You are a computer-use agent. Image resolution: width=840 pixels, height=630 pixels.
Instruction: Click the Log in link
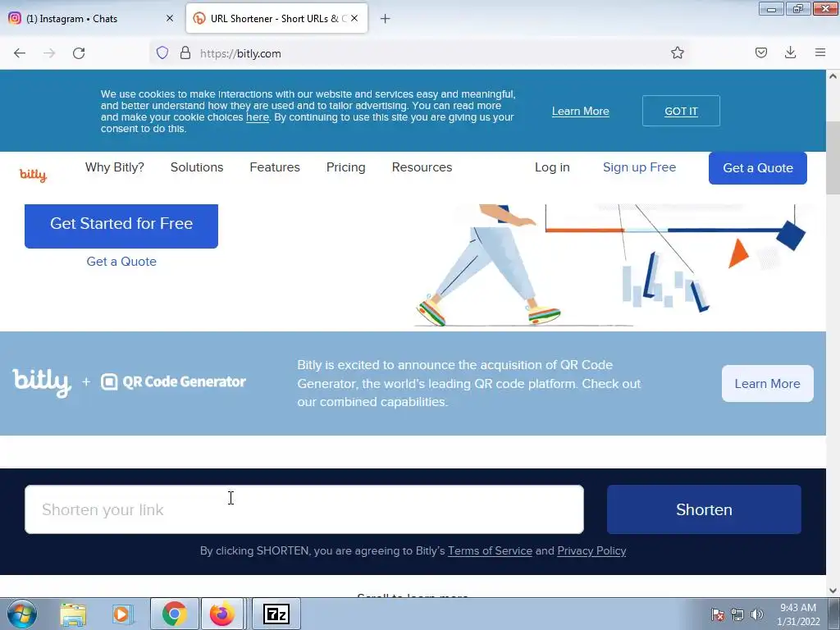click(552, 167)
